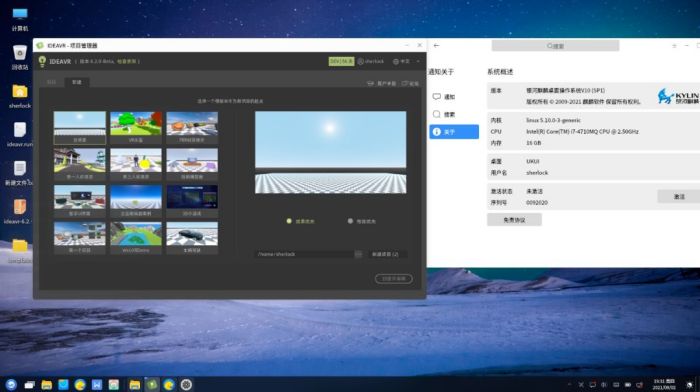Open the bottom yellow folder on desktop
The height and width of the screenshot is (392, 700).
pos(20,250)
